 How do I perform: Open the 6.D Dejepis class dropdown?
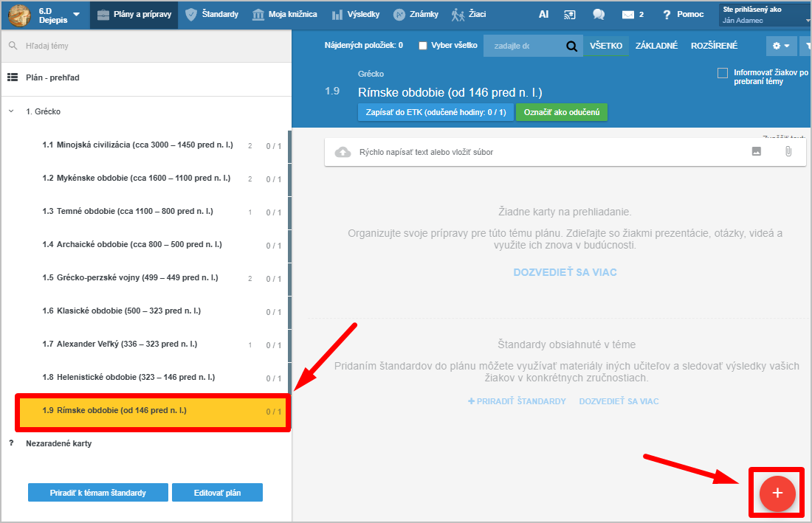click(x=76, y=14)
